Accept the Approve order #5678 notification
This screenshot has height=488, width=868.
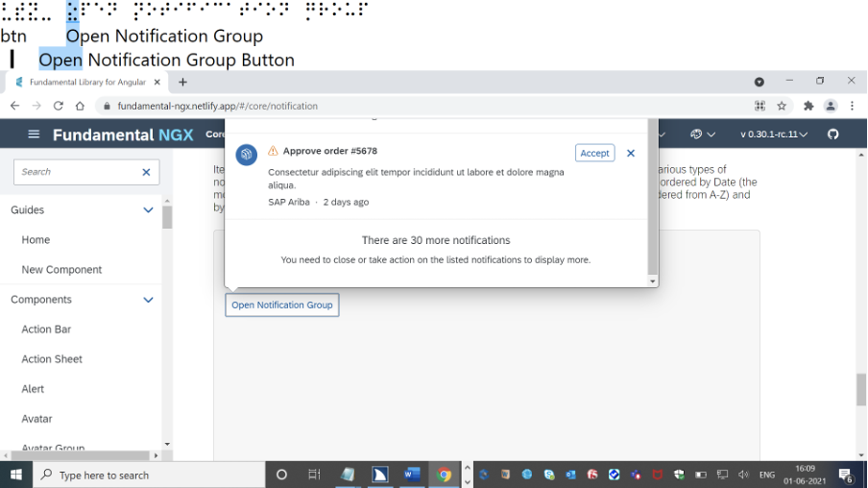pos(594,153)
